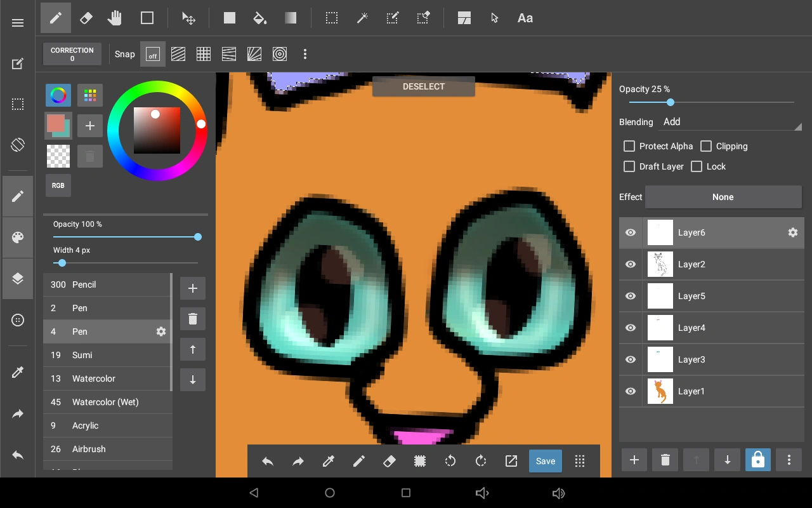Viewport: 812px width, 508px height.
Task: Select the Rectangle selection tool
Action: click(332, 18)
